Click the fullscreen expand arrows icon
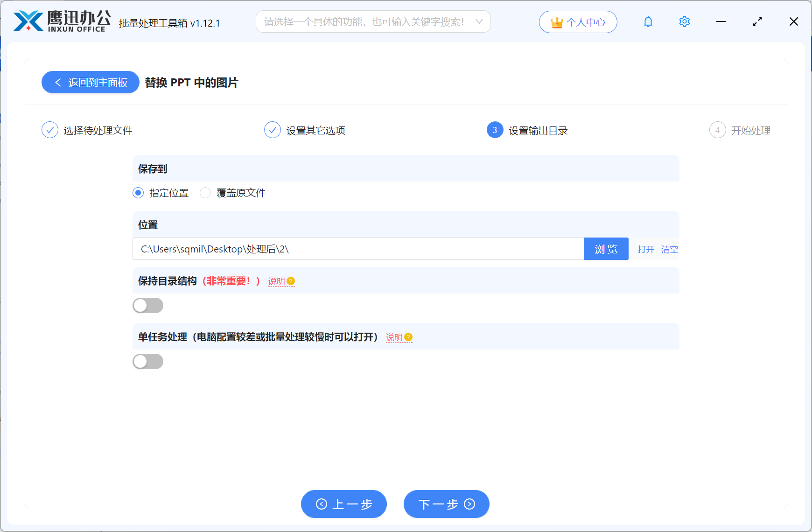The height and width of the screenshot is (532, 812). coord(757,21)
